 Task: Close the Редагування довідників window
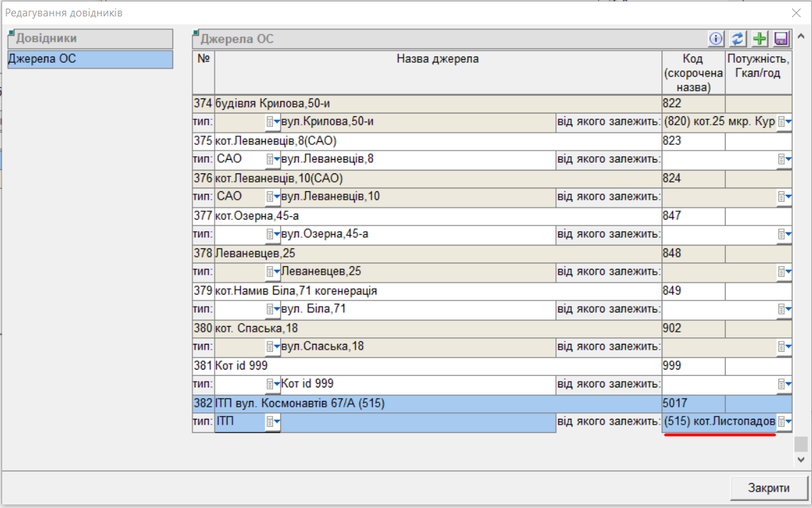click(796, 13)
